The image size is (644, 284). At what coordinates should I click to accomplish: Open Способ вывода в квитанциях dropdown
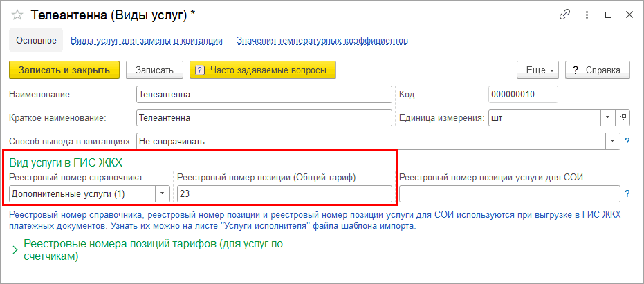coord(613,141)
